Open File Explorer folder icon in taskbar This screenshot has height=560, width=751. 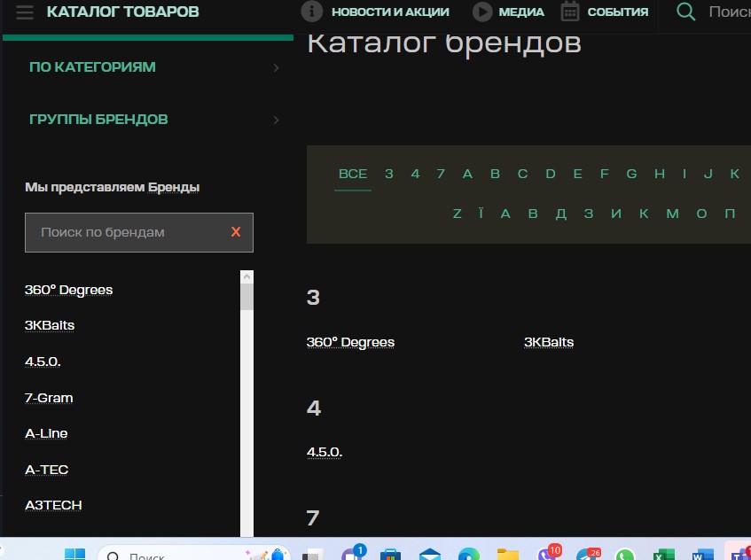click(x=508, y=555)
